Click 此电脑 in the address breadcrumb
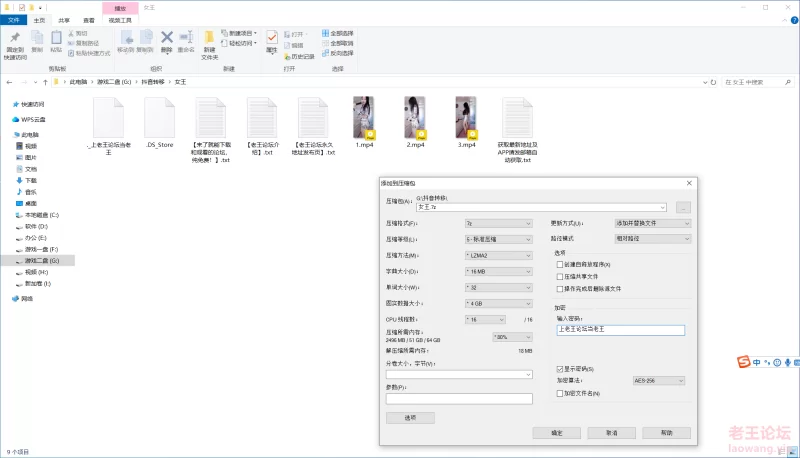800x458 pixels. point(78,82)
